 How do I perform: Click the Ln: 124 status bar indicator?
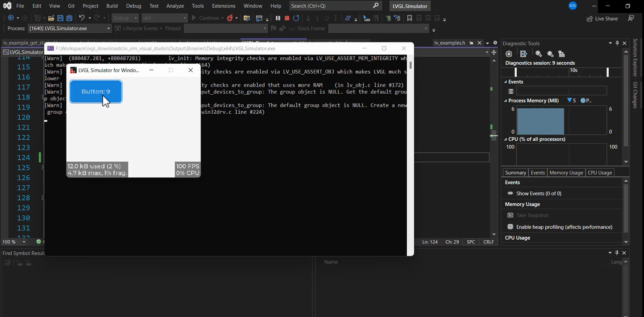click(x=430, y=242)
